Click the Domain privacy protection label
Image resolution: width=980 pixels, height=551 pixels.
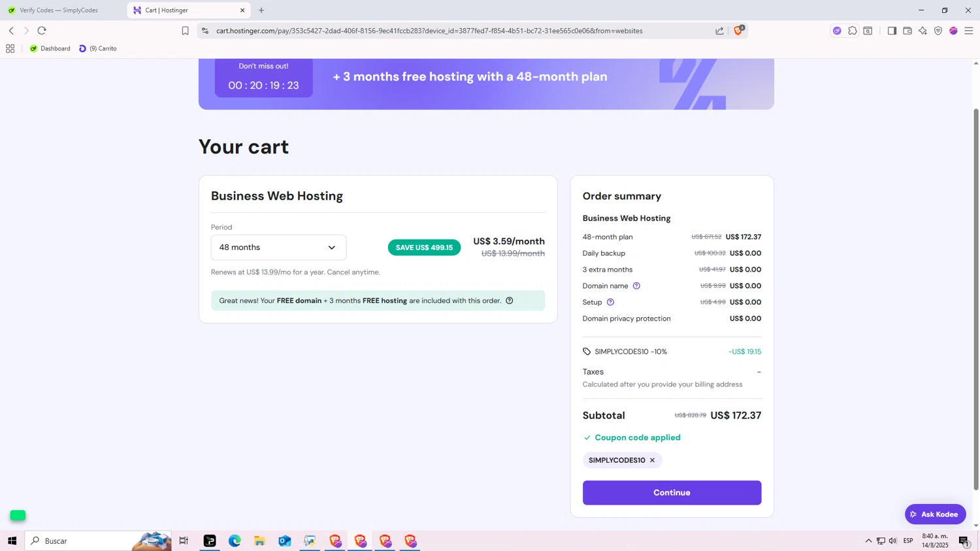(627, 319)
